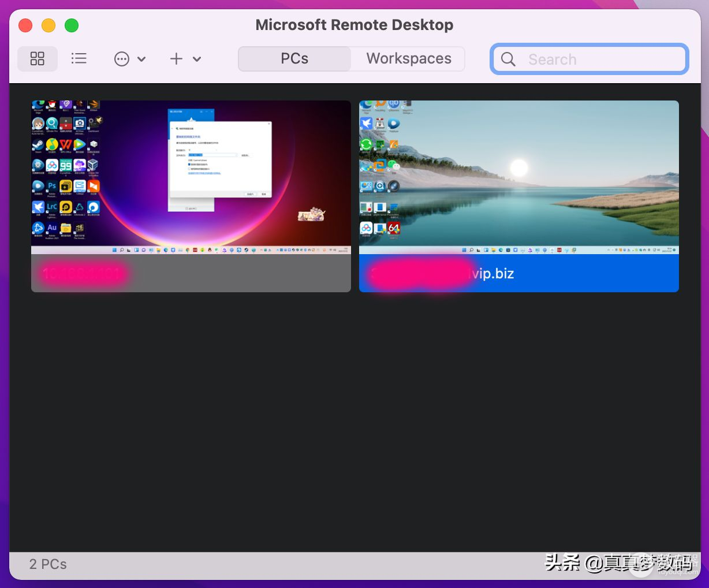Click the Steam icon in first PC preview

pos(38,144)
